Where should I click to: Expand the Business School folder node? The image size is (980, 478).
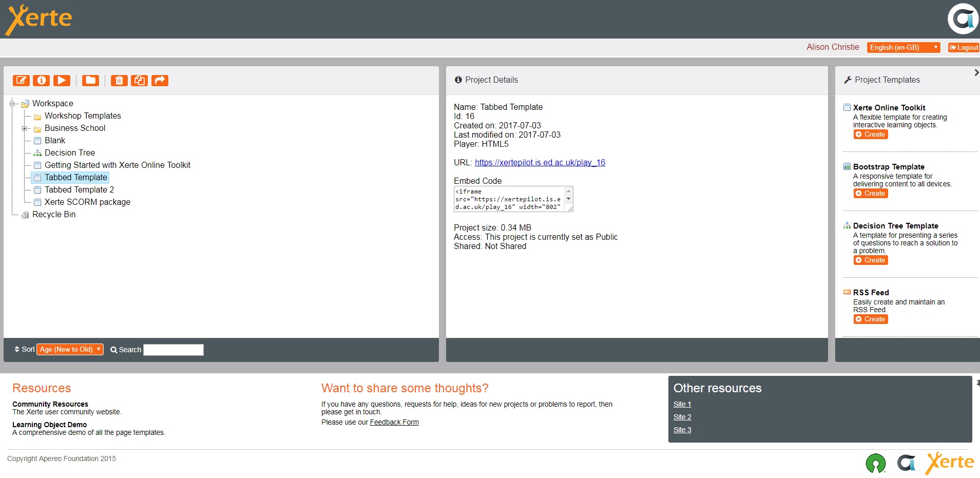click(24, 128)
